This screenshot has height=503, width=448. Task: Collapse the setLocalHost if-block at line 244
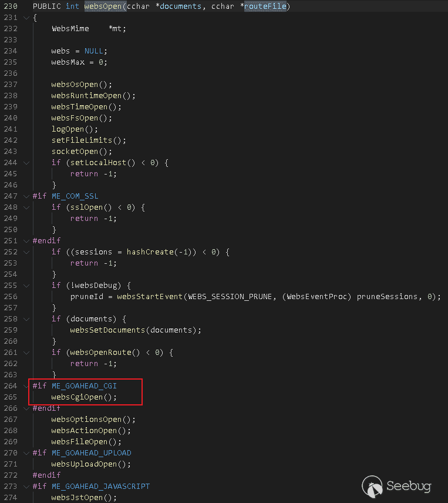pyautogui.click(x=26, y=163)
